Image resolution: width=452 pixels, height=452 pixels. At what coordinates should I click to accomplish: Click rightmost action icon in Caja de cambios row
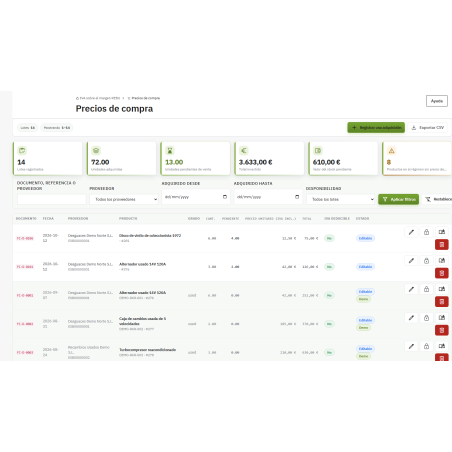point(442,318)
